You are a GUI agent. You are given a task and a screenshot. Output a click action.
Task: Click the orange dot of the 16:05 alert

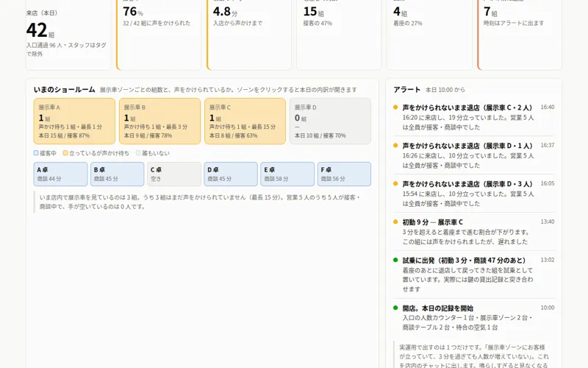395,183
